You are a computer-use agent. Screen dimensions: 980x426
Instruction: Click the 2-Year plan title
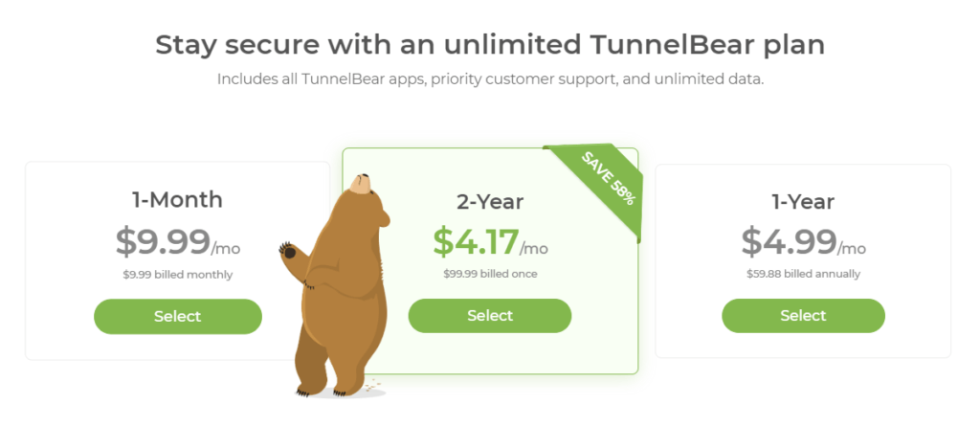490,201
